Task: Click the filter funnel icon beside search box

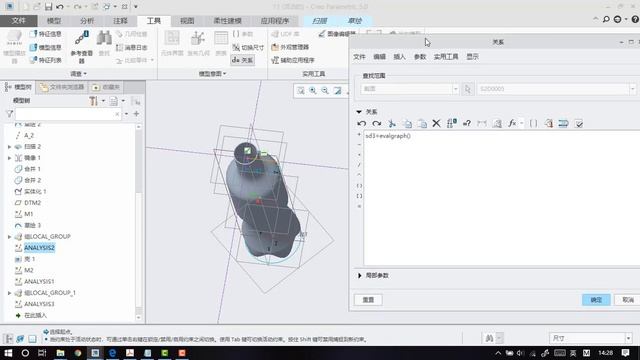Action: pos(9,114)
